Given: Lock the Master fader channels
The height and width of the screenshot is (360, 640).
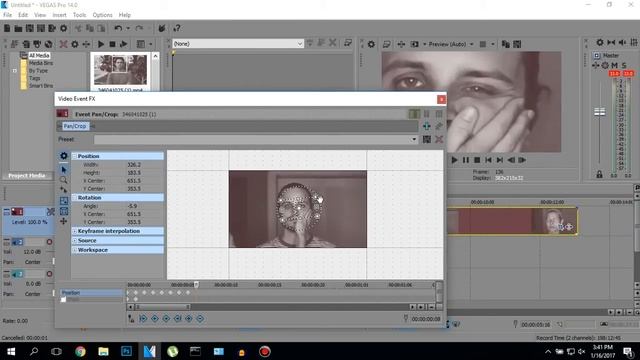Looking at the screenshot, I should tap(599, 175).
